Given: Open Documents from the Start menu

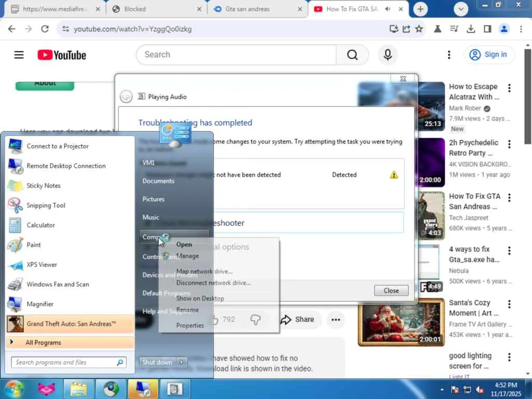Looking at the screenshot, I should (158, 181).
